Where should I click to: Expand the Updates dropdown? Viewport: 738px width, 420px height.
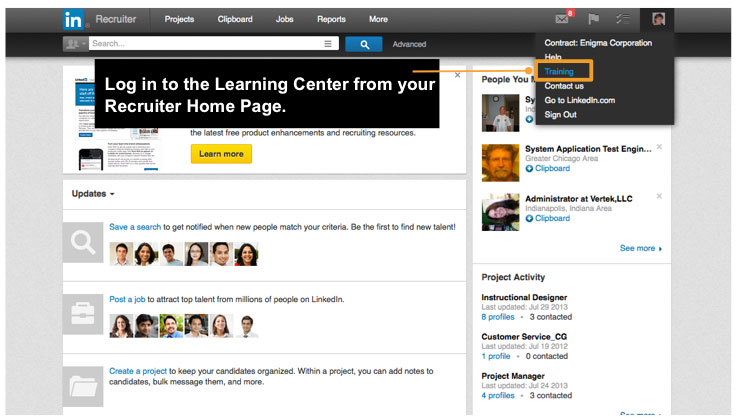point(93,194)
